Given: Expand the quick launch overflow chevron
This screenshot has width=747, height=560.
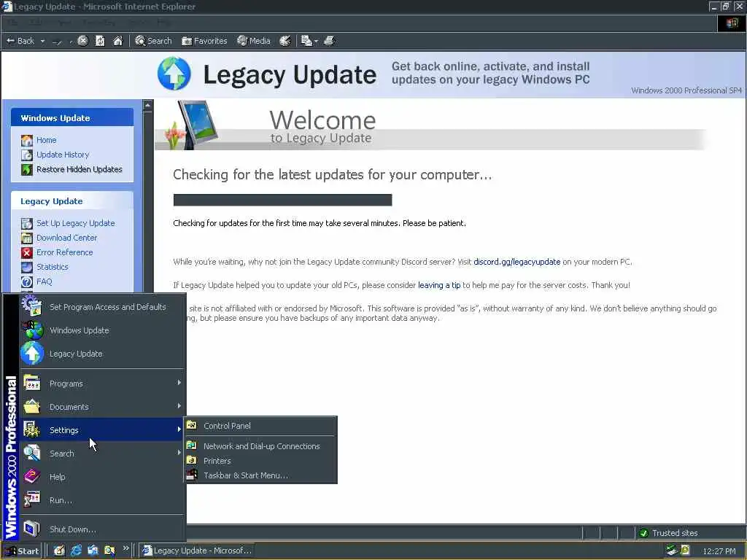Looking at the screenshot, I should coord(125,548).
